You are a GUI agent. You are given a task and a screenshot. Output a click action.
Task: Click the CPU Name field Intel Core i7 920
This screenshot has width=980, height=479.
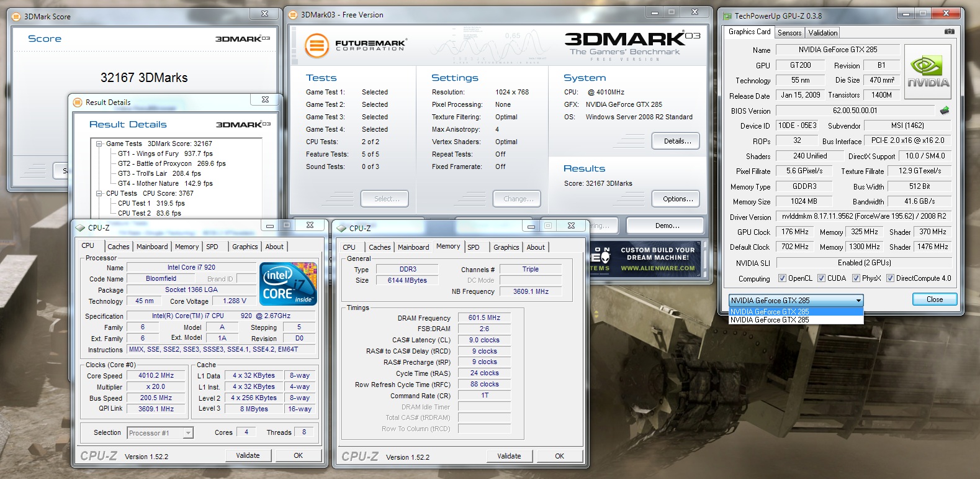tap(191, 267)
